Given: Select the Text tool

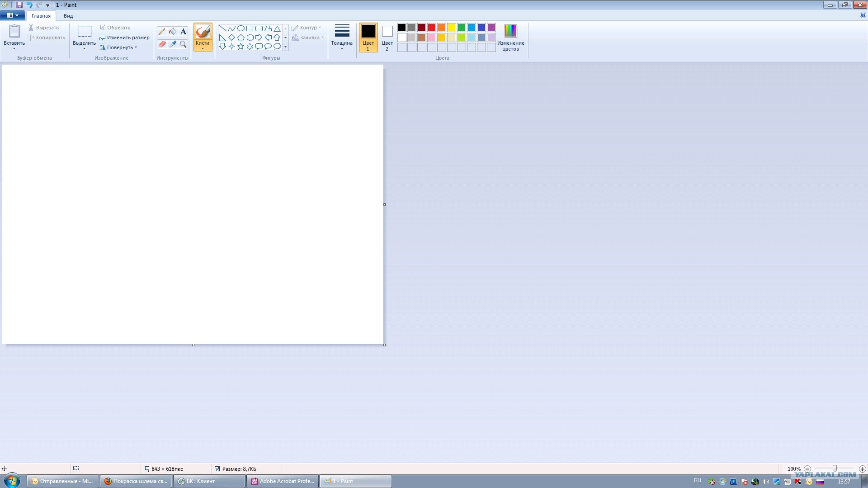Looking at the screenshot, I should click(x=183, y=31).
